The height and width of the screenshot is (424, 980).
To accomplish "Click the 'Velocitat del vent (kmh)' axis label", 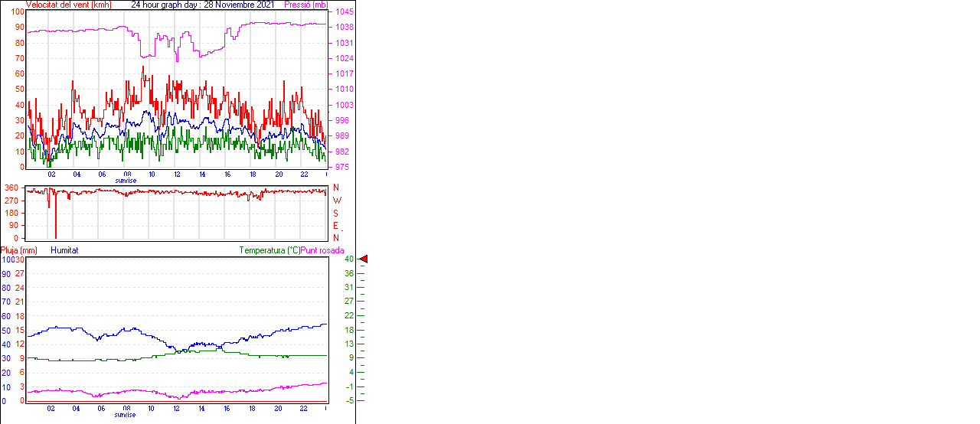I will [69, 5].
